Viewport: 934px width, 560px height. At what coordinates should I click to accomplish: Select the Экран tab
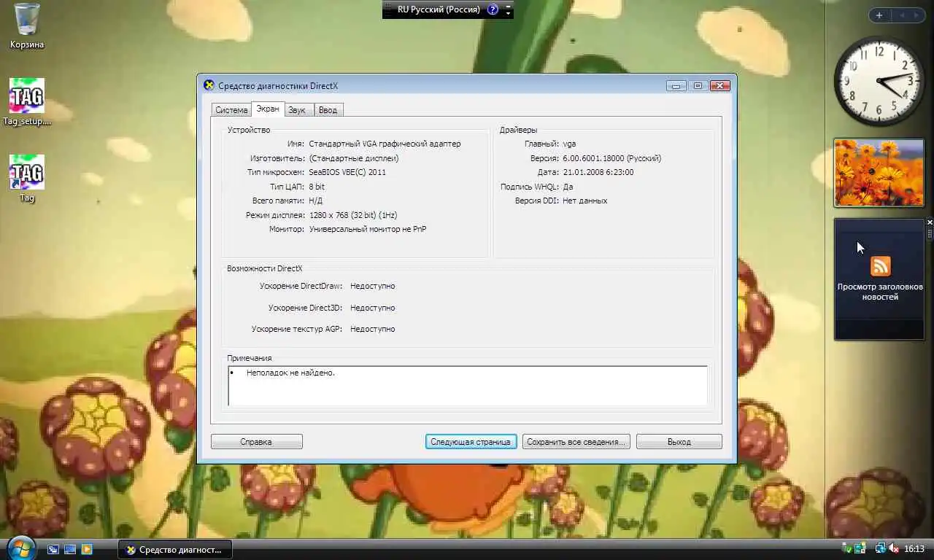[268, 109]
